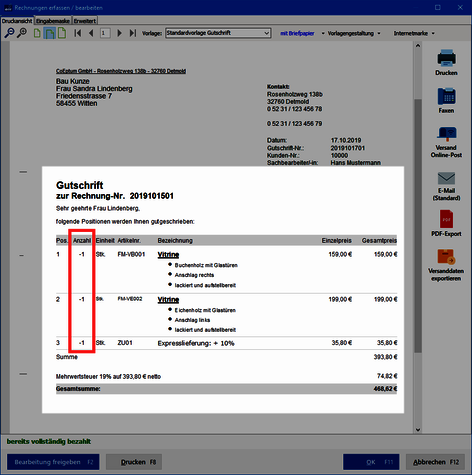Click the Faxen fax machine icon

446,96
